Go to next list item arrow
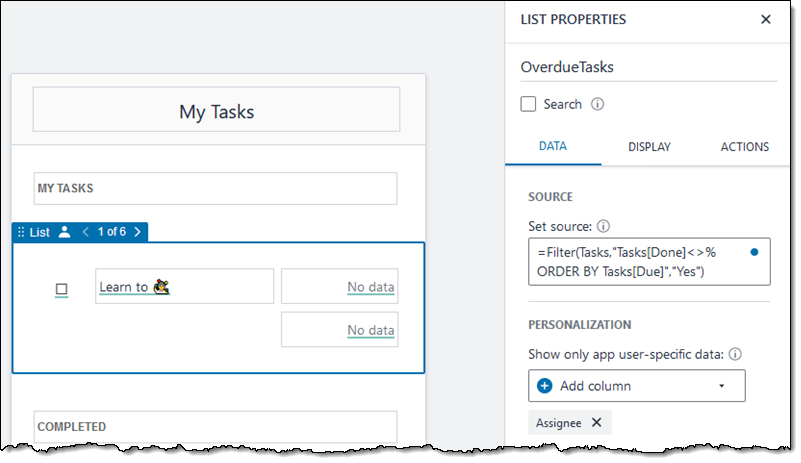Image resolution: width=801 pixels, height=463 pixels. [x=137, y=232]
